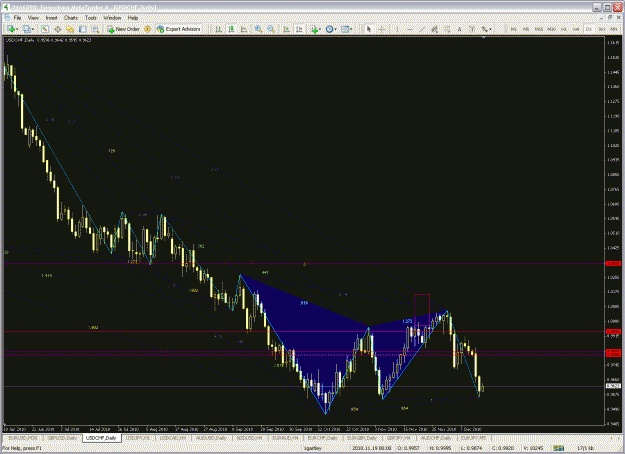
Task: Switch to the M1 timeframe
Action: 514,29
